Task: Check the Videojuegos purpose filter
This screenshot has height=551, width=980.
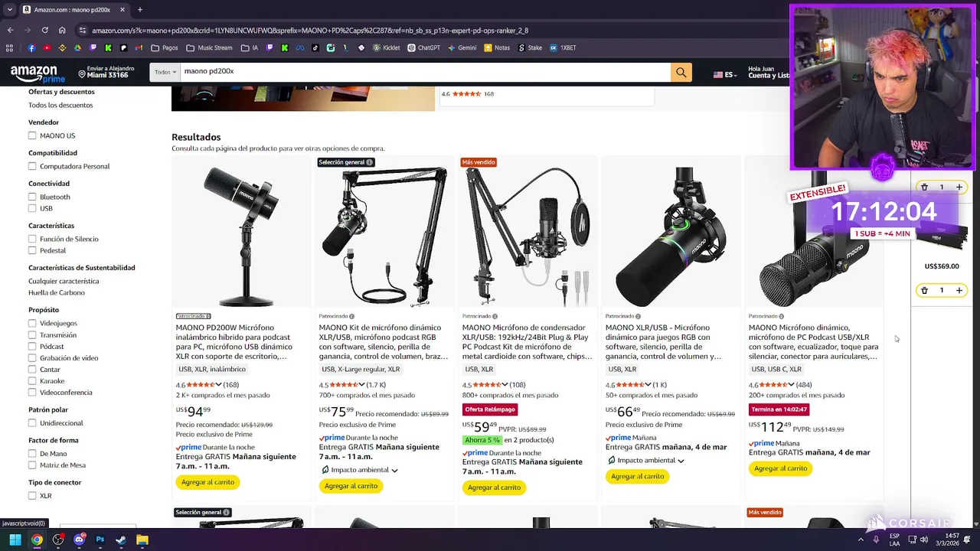Action: [32, 323]
